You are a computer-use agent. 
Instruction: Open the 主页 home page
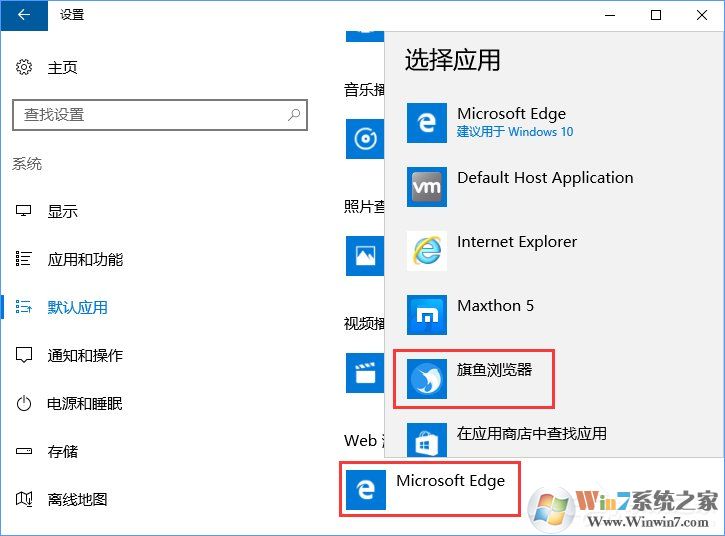[x=62, y=68]
